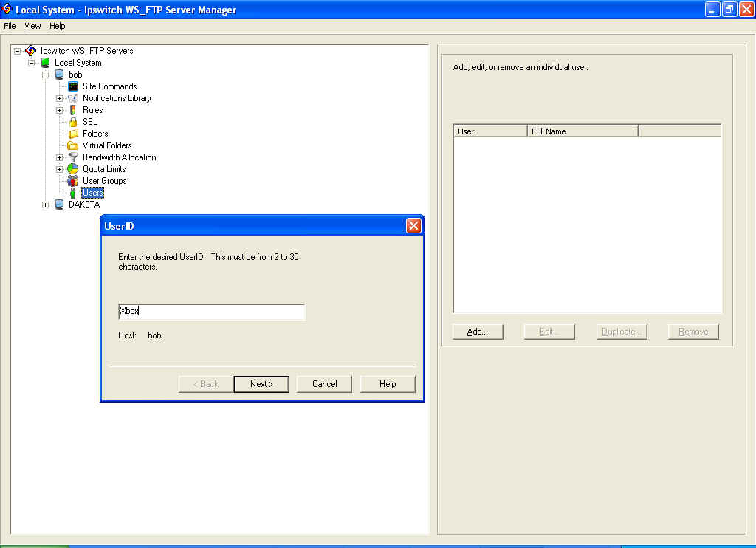Select Ipswitch WS_FTP Servers root label
Screen dimensions: 756x548
click(x=87, y=51)
